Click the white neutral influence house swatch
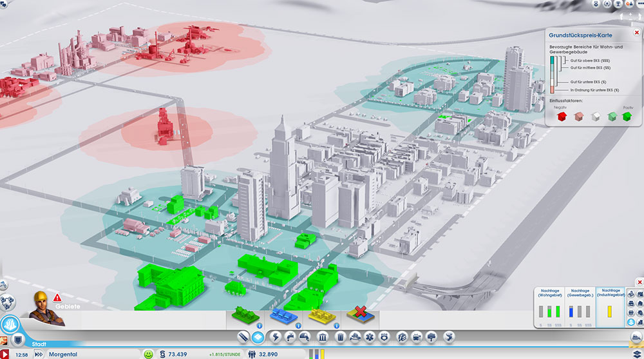The width and height of the screenshot is (644, 359). [x=596, y=117]
